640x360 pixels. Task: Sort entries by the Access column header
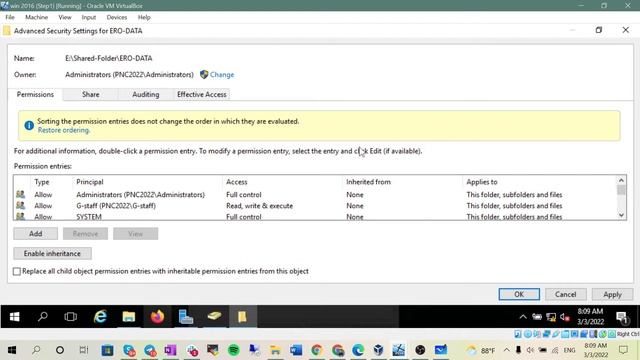coord(237,182)
